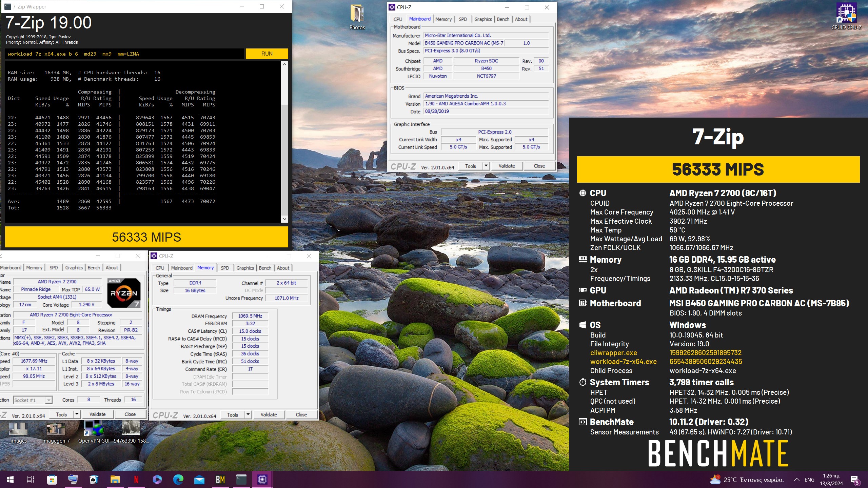
Task: Open Graphics tab in Memory CPU-Z window
Action: (x=245, y=268)
